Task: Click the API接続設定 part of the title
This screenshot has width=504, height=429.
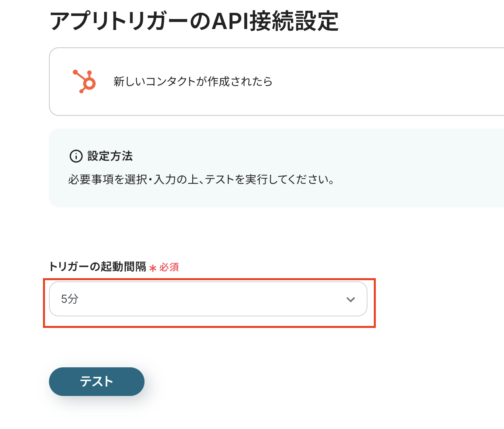Action: point(275,21)
